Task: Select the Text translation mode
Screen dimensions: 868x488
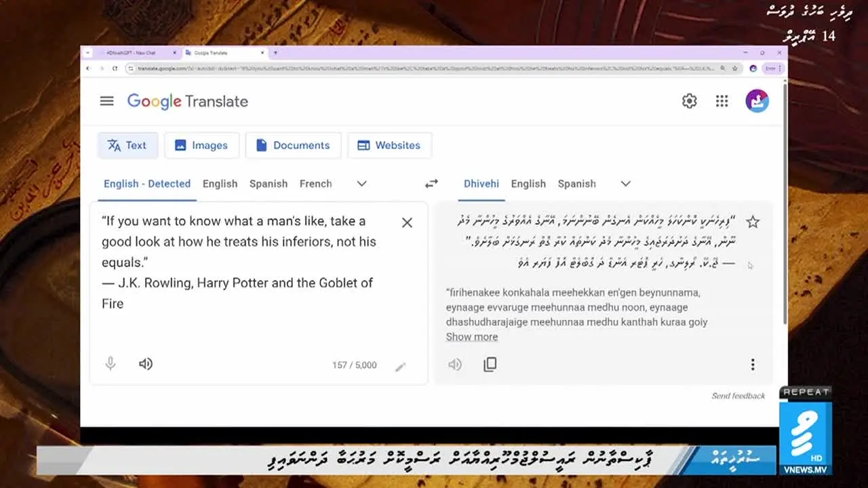Action: [127, 145]
